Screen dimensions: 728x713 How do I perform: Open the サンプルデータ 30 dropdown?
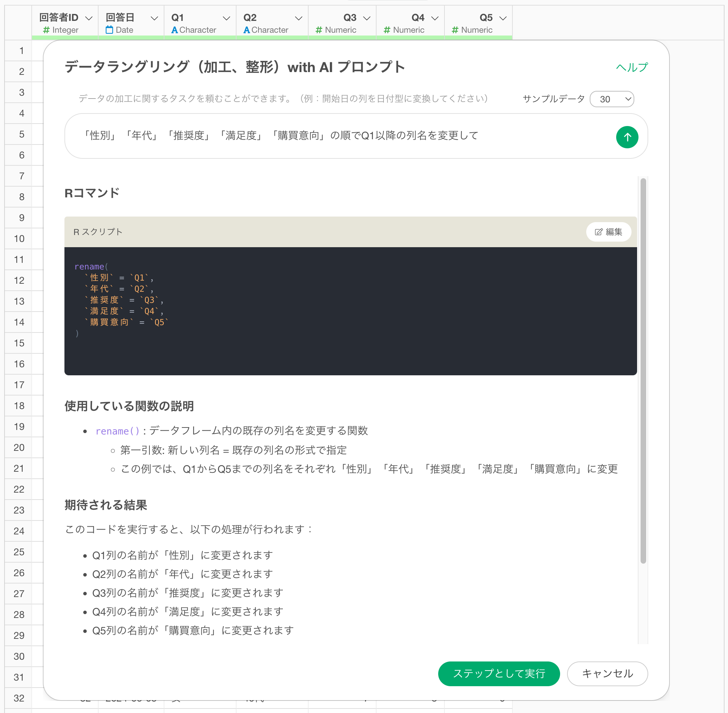click(x=611, y=99)
